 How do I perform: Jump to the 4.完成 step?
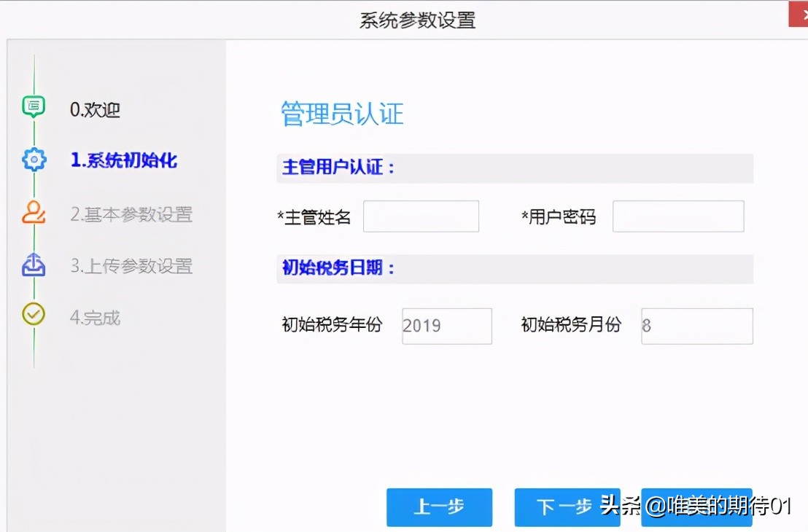pyautogui.click(x=95, y=318)
